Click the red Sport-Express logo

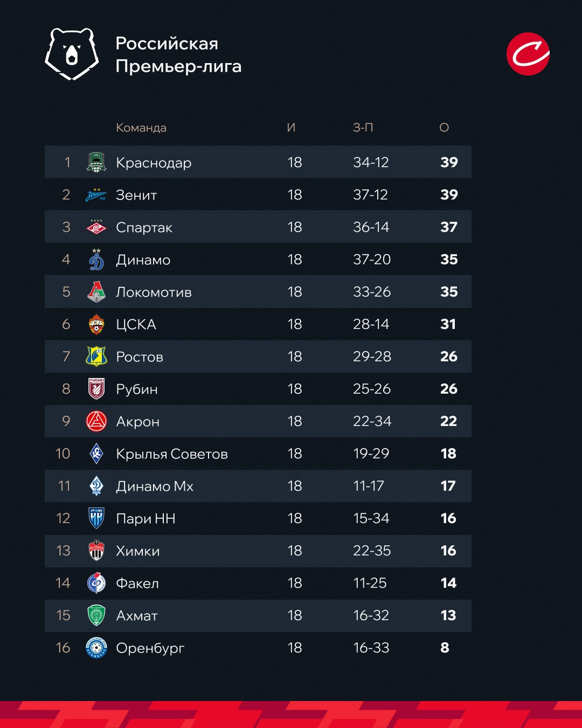[528, 54]
